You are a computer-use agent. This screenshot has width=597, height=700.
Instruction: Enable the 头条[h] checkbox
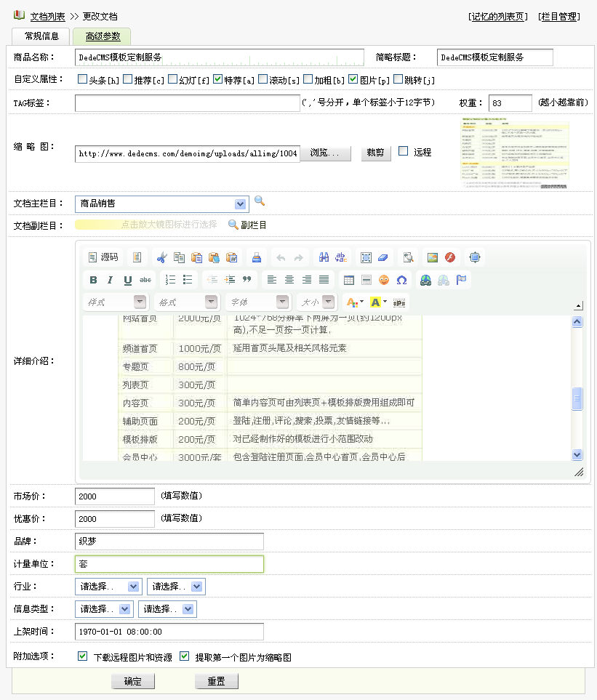[x=82, y=79]
